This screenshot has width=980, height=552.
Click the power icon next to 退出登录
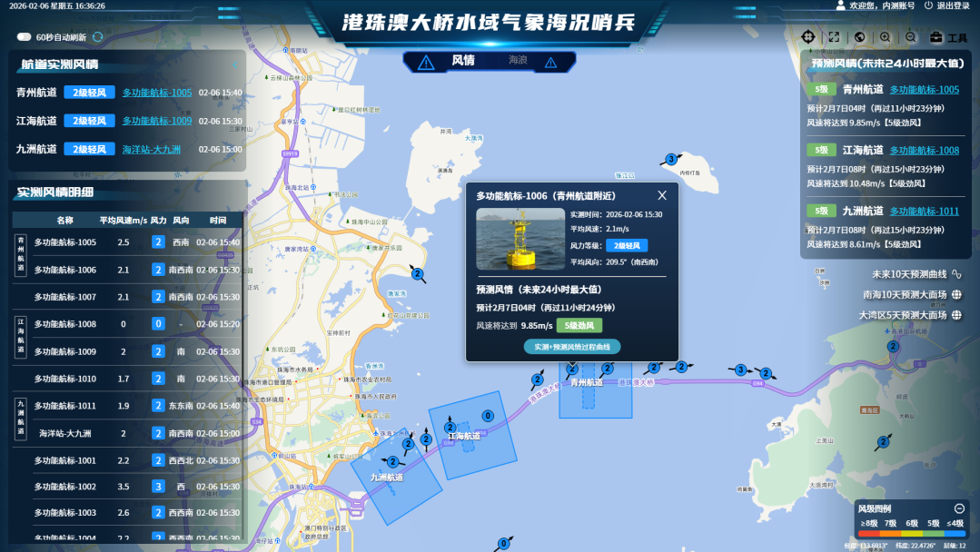[x=928, y=5]
